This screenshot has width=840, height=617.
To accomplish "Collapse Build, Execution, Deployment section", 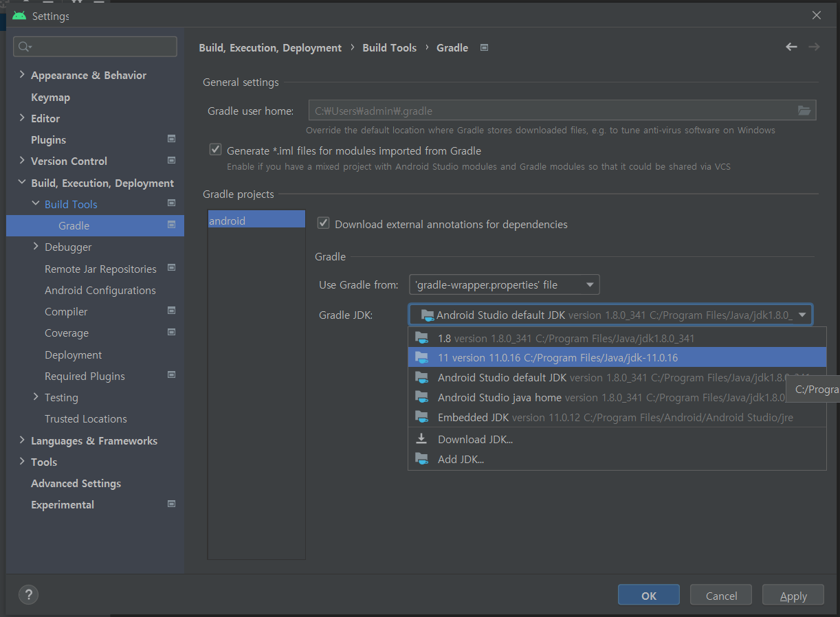I will click(x=22, y=183).
